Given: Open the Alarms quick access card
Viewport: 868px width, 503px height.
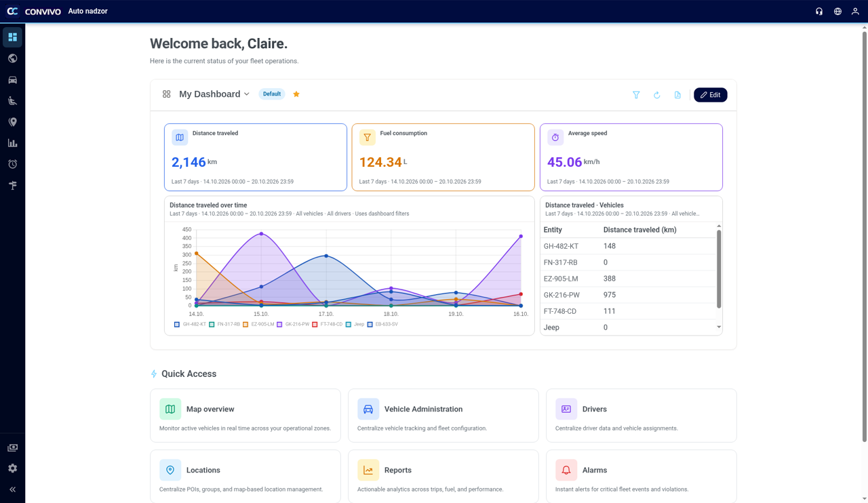Looking at the screenshot, I should pos(641,477).
